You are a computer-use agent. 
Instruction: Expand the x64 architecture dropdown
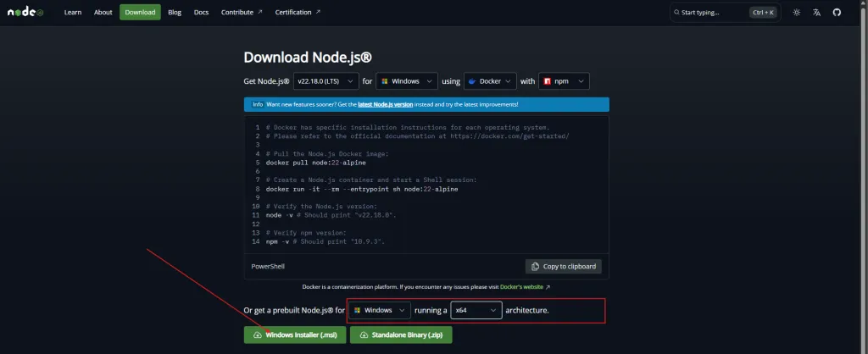pyautogui.click(x=476, y=311)
